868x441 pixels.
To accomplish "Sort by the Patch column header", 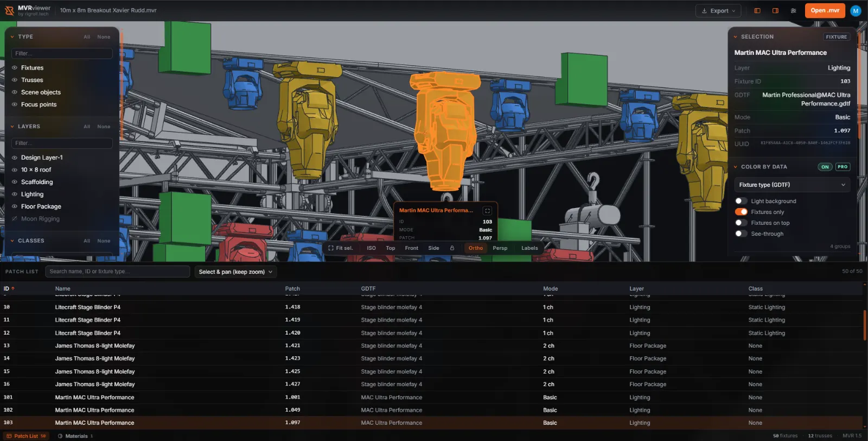I will tap(292, 289).
